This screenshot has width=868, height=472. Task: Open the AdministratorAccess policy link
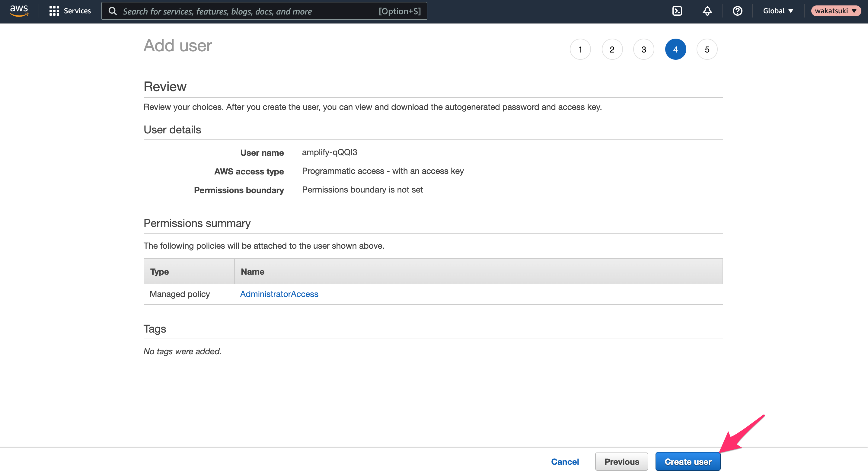pos(279,294)
